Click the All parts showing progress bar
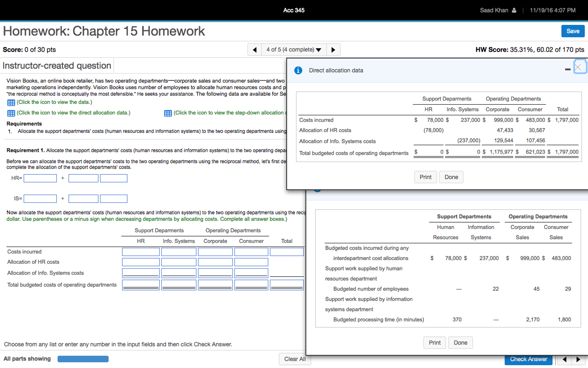This screenshot has height=368, width=588. point(83,359)
